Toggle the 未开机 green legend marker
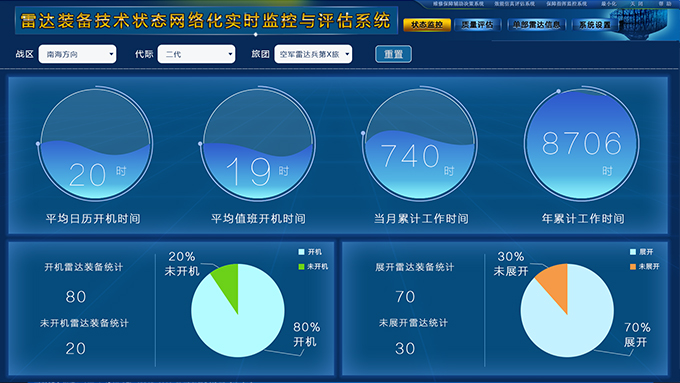Image resolution: width=680 pixels, height=383 pixels. (x=301, y=266)
